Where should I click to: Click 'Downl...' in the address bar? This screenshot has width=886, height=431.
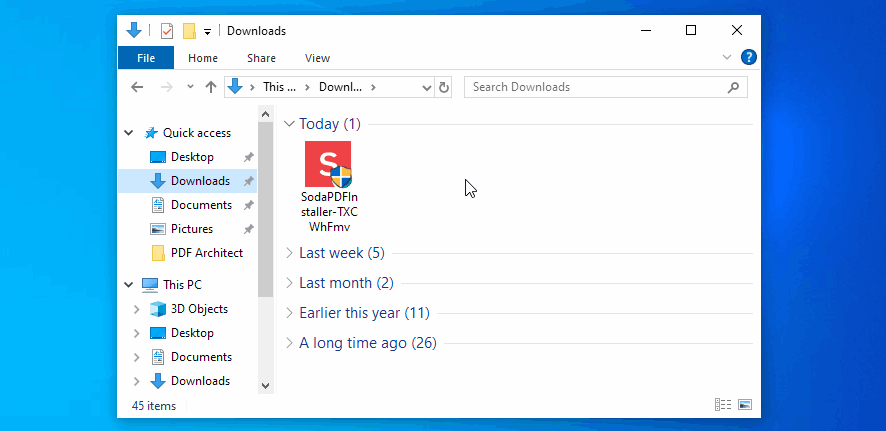pos(340,87)
